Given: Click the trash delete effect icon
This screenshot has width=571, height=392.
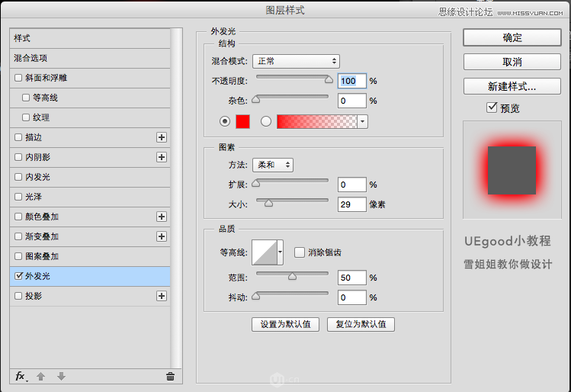Looking at the screenshot, I should (x=170, y=376).
